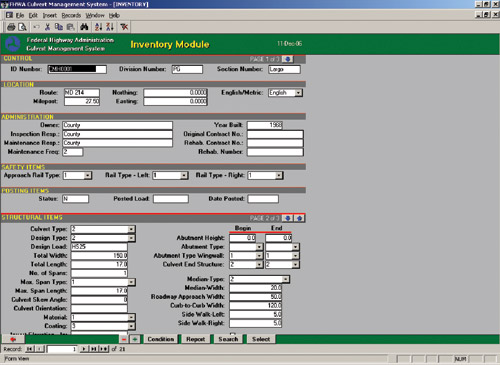Click the Cut scissors icon

(48, 27)
